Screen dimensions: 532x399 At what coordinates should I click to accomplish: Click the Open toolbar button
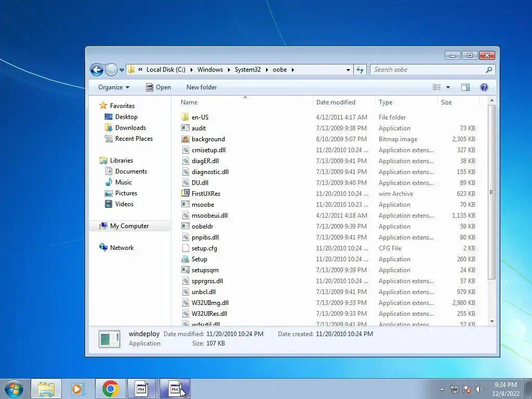click(x=158, y=87)
